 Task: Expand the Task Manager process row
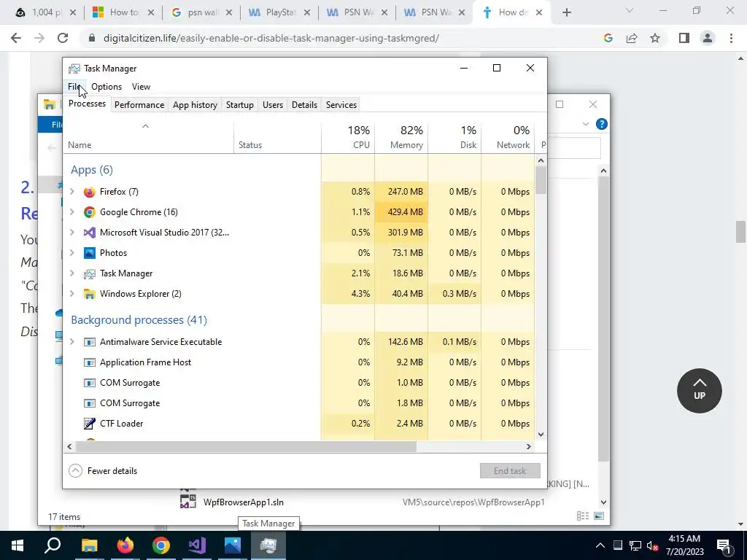72,273
